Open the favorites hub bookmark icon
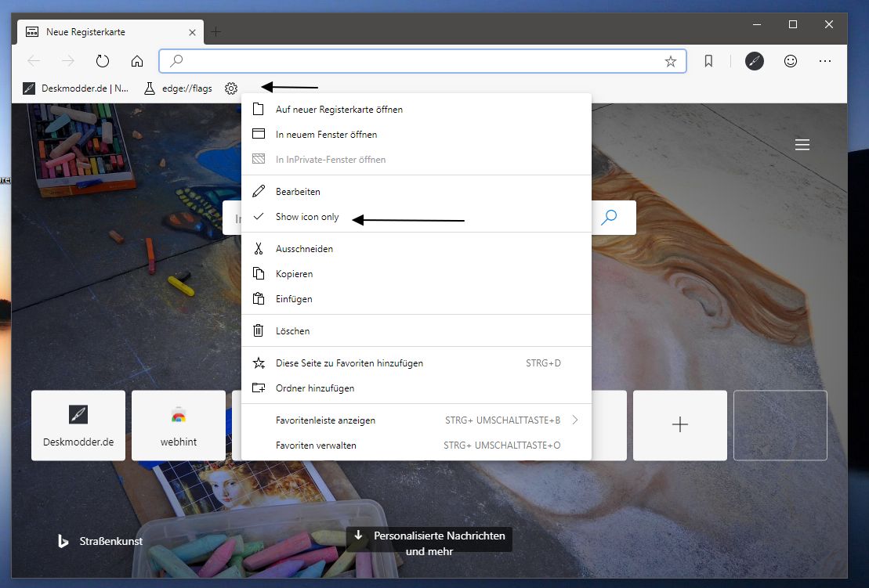 pyautogui.click(x=708, y=61)
